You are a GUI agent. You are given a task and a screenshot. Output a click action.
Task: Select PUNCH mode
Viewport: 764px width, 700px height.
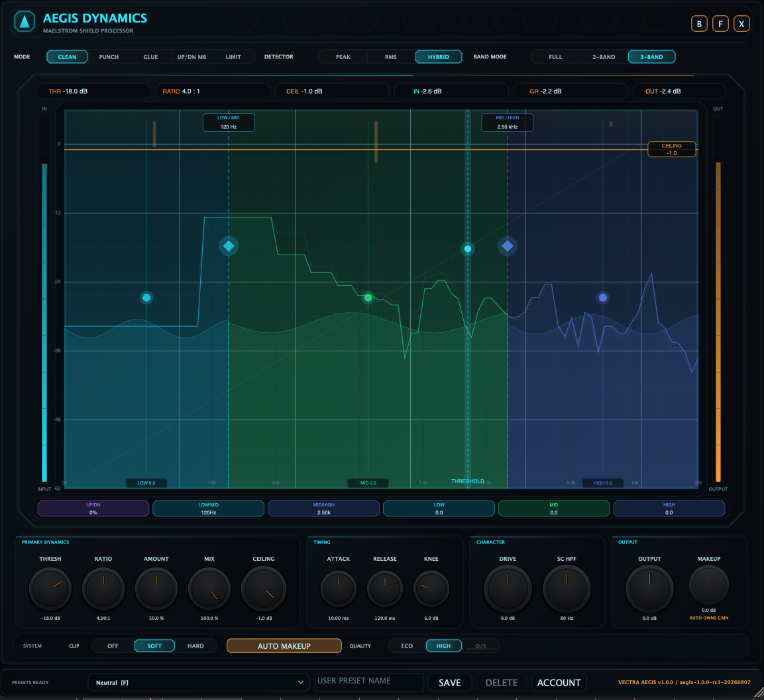click(x=109, y=57)
